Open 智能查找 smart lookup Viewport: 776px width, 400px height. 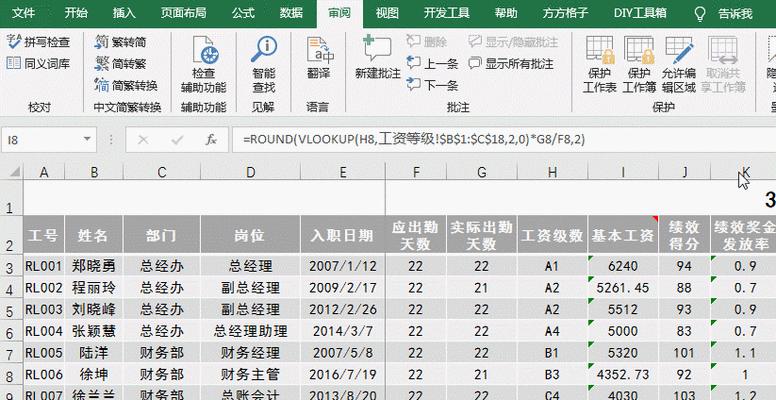[263, 64]
